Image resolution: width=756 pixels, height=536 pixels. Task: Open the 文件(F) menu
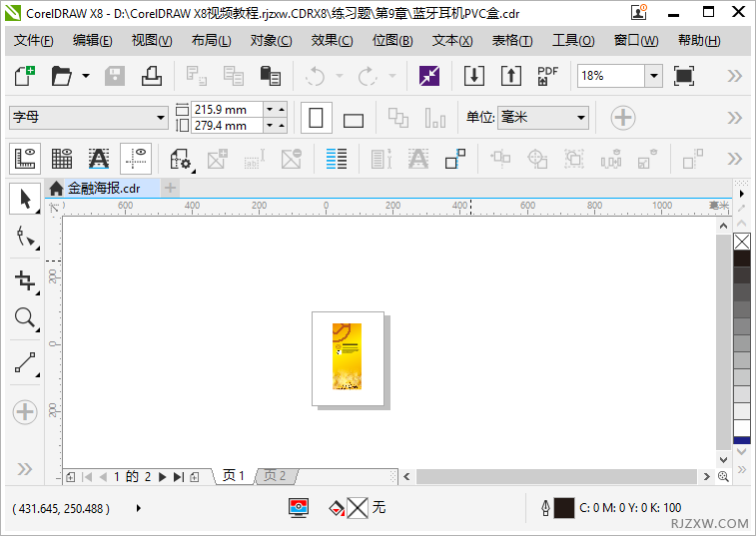click(x=34, y=41)
